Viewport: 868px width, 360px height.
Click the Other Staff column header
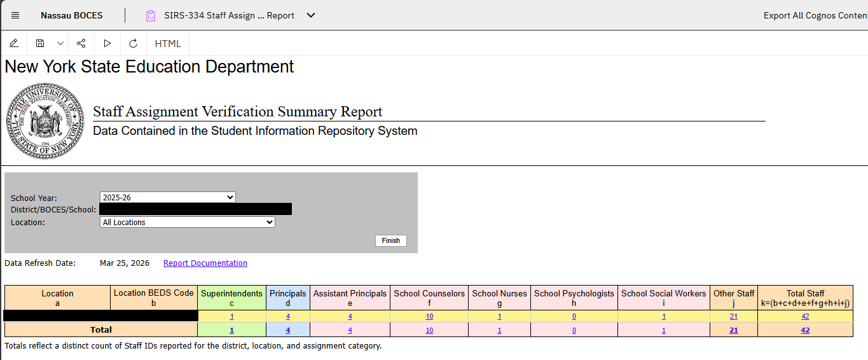point(734,298)
